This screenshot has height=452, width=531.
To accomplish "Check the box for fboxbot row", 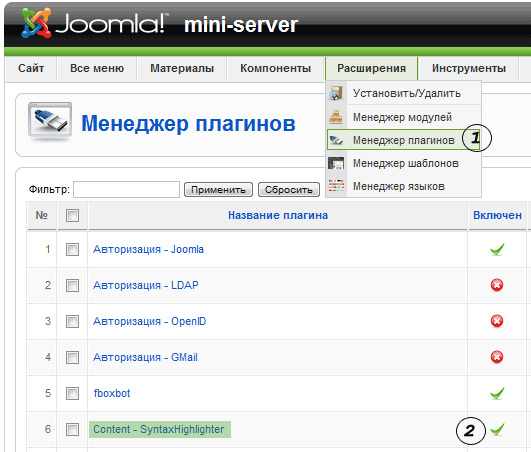I will 72,393.
